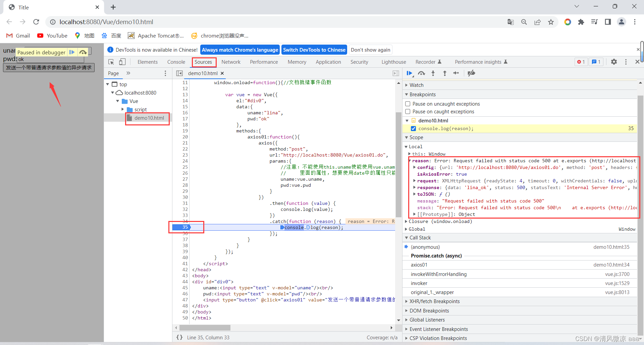This screenshot has width=644, height=345.
Task: Close the demo10.html editor tab
Action: [x=222, y=73]
